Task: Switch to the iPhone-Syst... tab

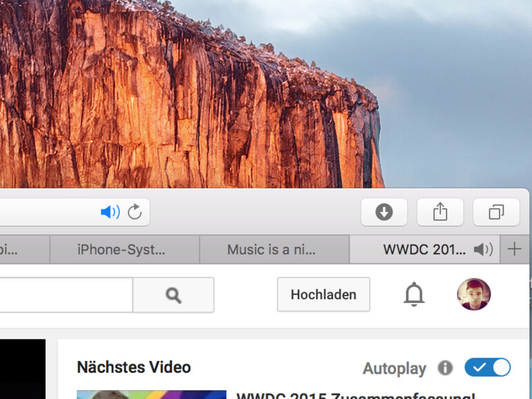Action: (124, 249)
